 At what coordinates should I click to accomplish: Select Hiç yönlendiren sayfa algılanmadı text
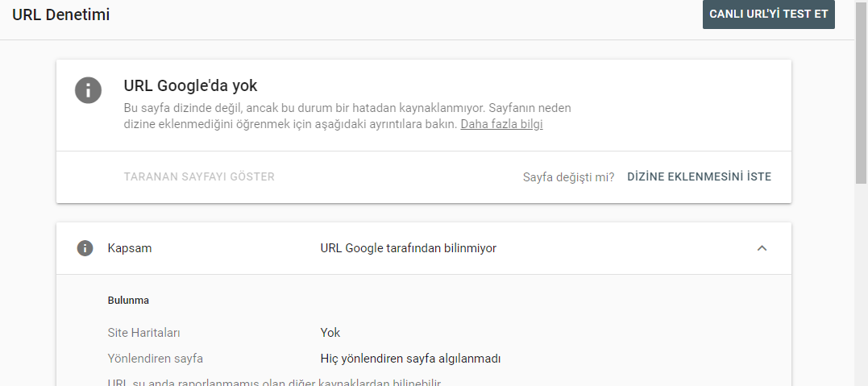pyautogui.click(x=411, y=359)
